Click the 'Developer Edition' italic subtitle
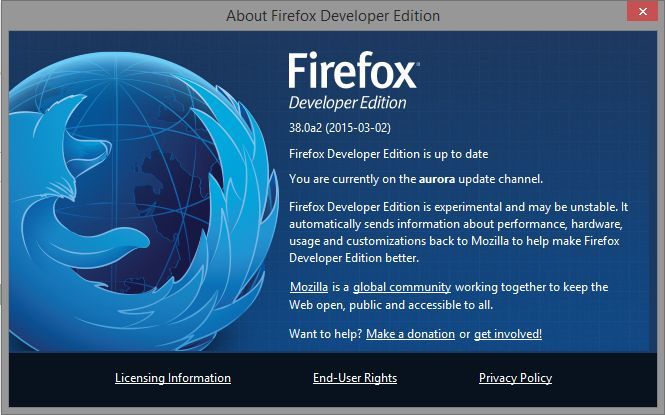Viewport: 665px width, 415px height. 347,103
